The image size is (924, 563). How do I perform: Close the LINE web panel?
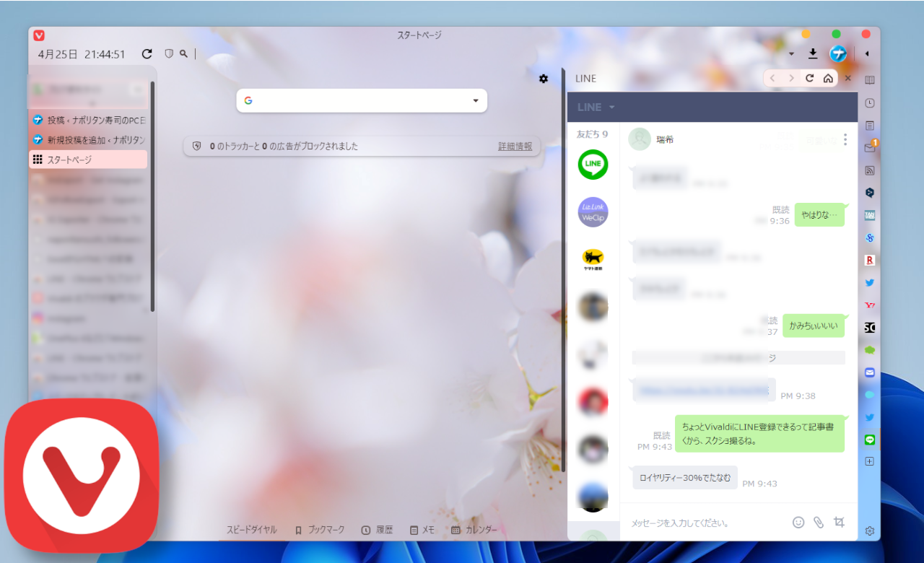tap(848, 78)
